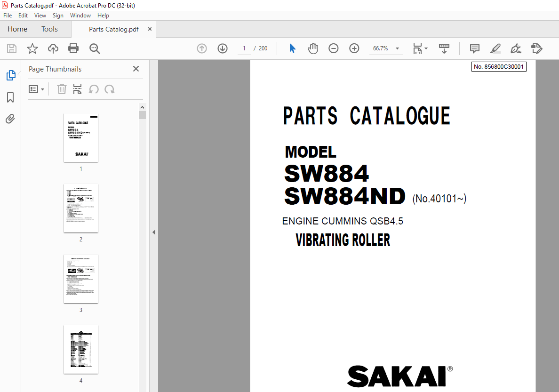This screenshot has height=392, width=559.
Task: Zoom in with the plus button
Action: click(354, 48)
